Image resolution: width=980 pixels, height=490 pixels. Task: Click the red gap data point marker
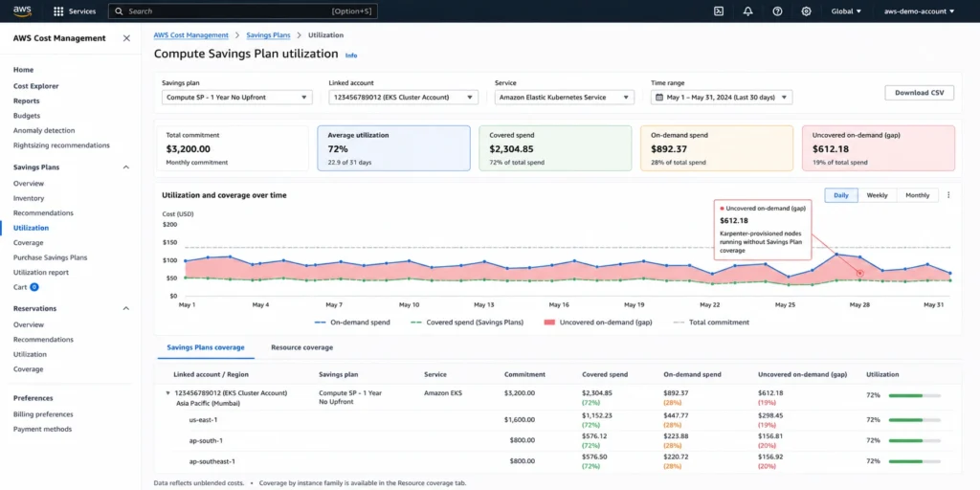(859, 273)
